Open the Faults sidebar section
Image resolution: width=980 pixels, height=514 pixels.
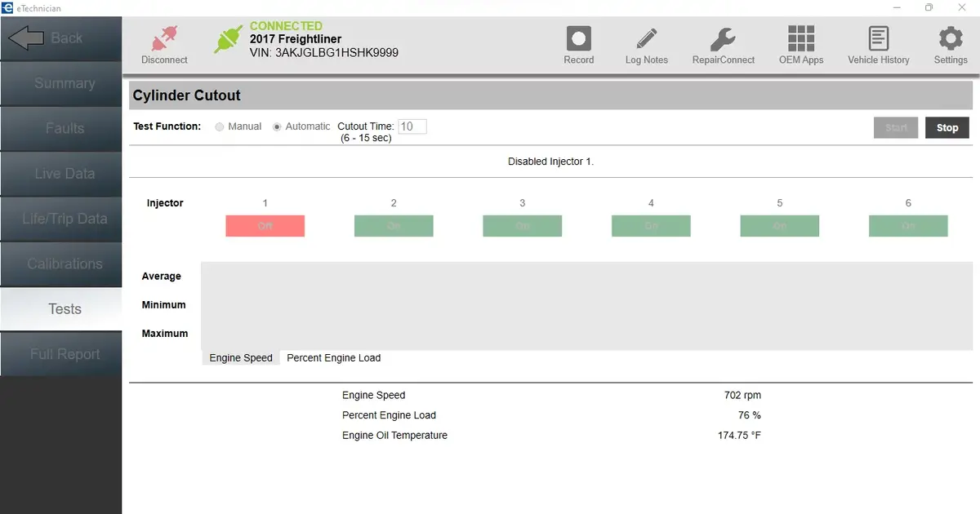point(60,128)
